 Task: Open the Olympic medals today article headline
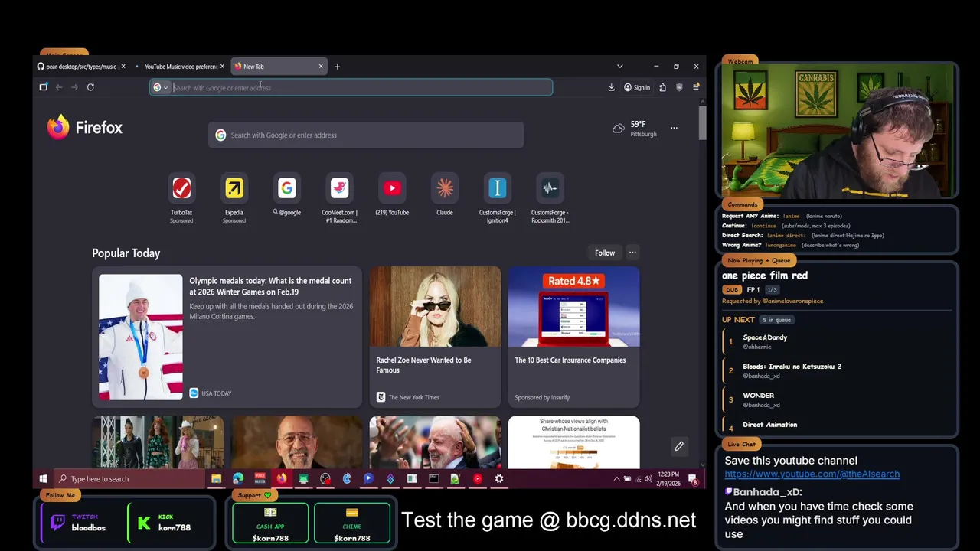(270, 286)
